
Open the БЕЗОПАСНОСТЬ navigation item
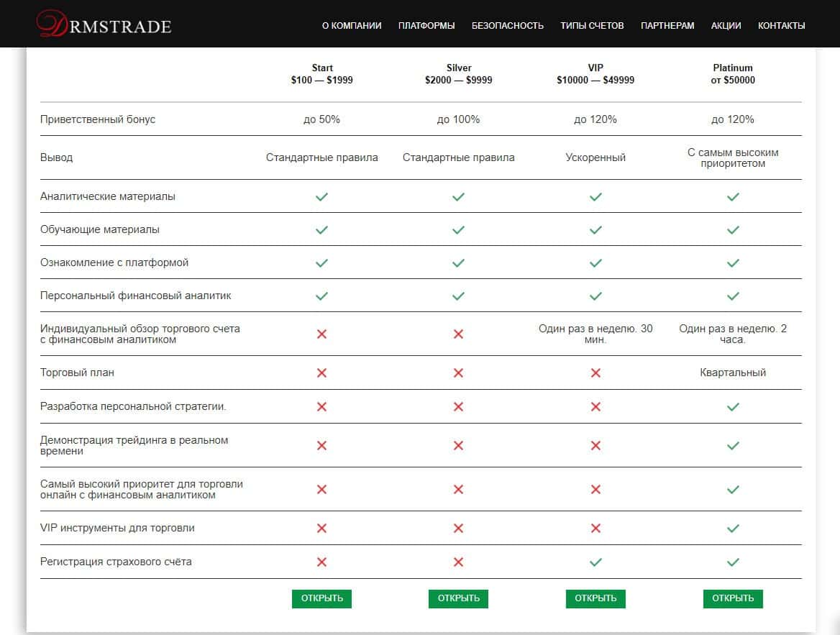point(508,25)
